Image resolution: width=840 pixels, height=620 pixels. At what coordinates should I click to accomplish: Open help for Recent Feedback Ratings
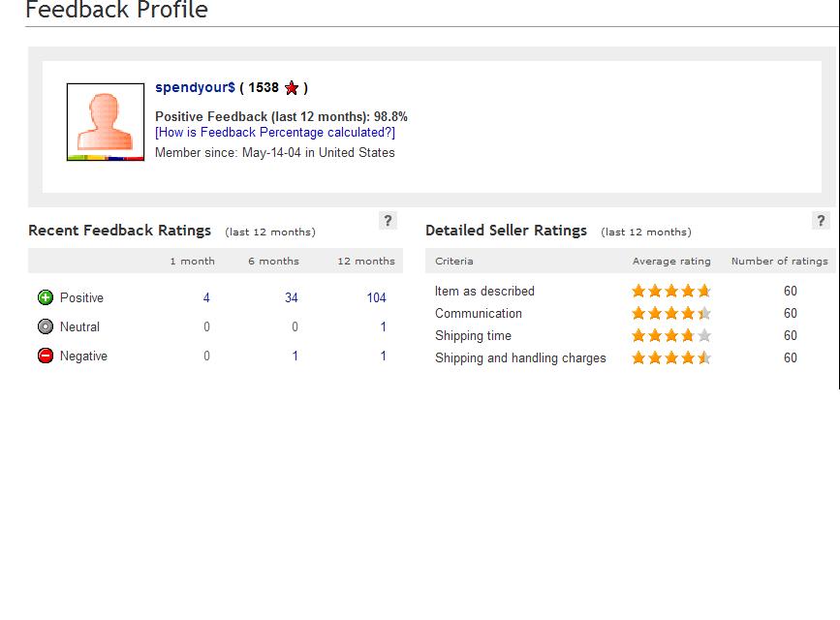388,221
